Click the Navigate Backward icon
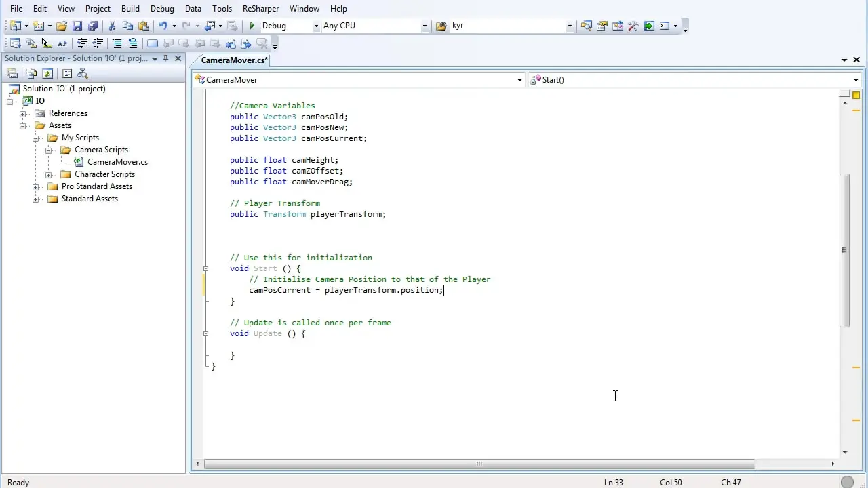 point(210,26)
